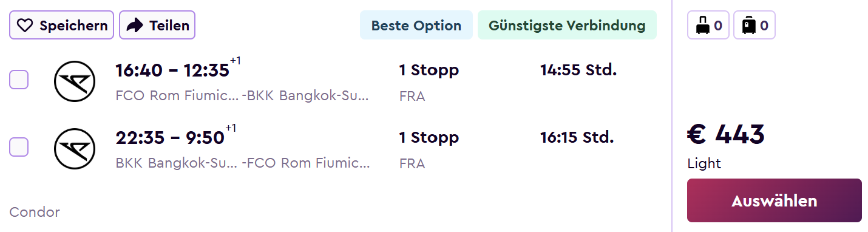Click Condor logo of outbound flight

pos(75,81)
